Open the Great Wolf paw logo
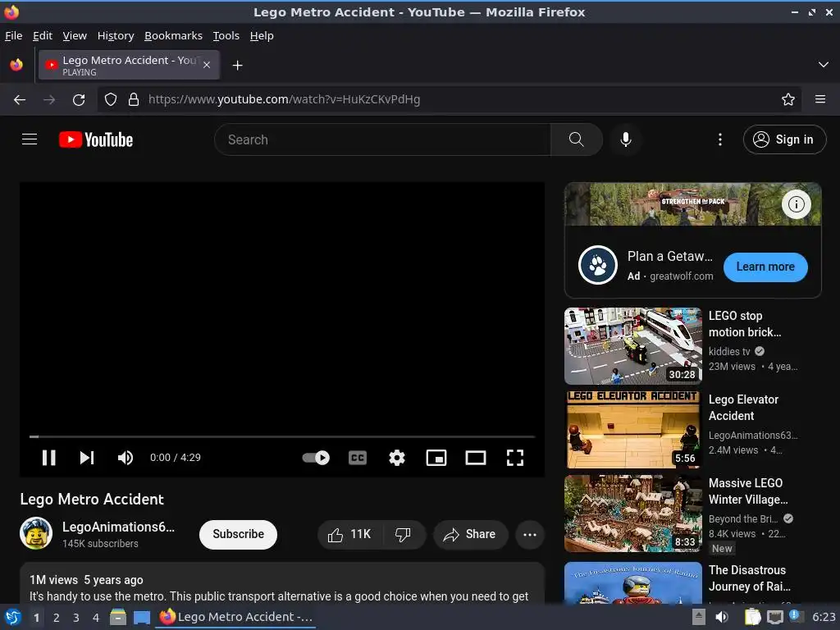 (598, 265)
